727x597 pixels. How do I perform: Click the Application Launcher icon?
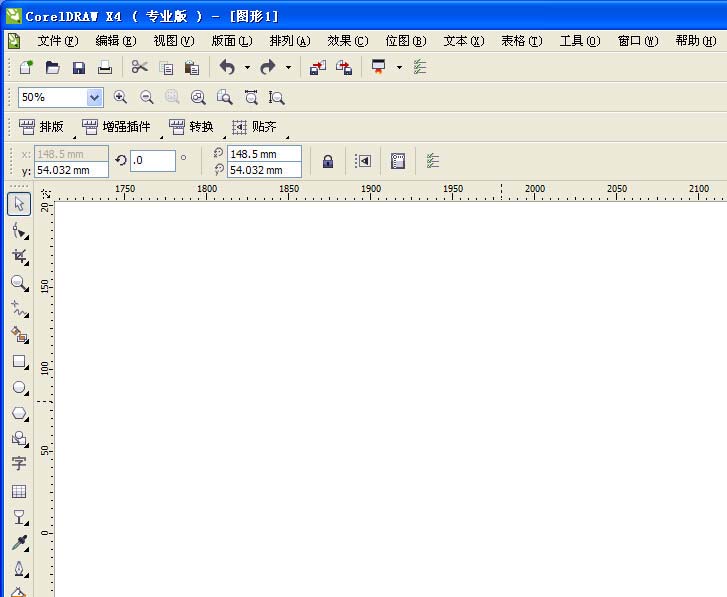(378, 67)
